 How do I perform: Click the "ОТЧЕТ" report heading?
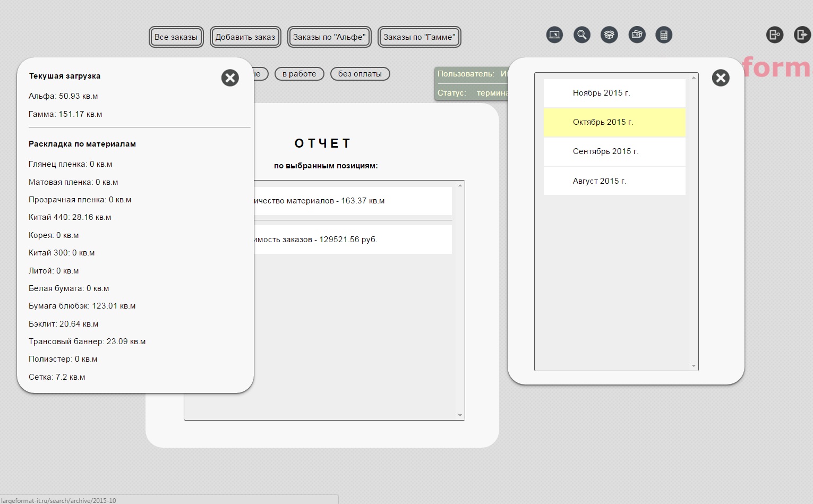coord(322,143)
